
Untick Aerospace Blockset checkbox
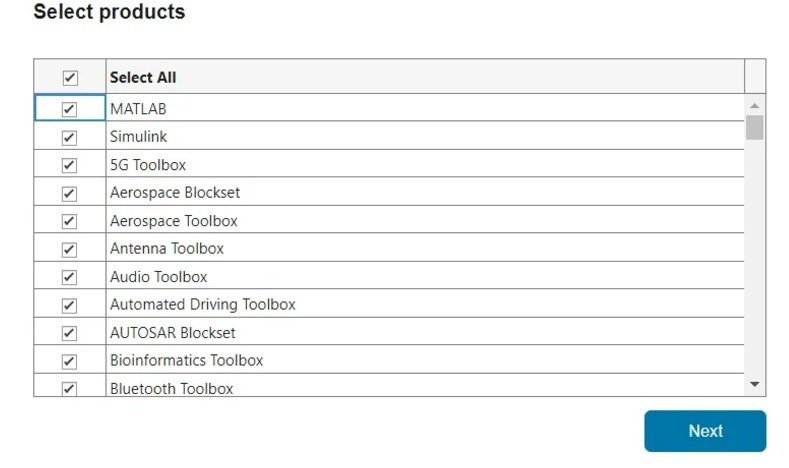(x=70, y=193)
